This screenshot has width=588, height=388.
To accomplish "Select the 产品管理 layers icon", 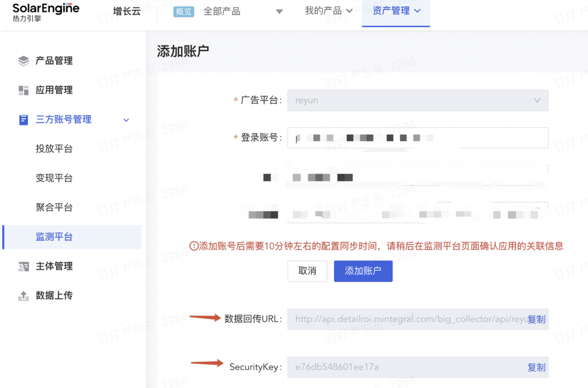I will pyautogui.click(x=23, y=61).
